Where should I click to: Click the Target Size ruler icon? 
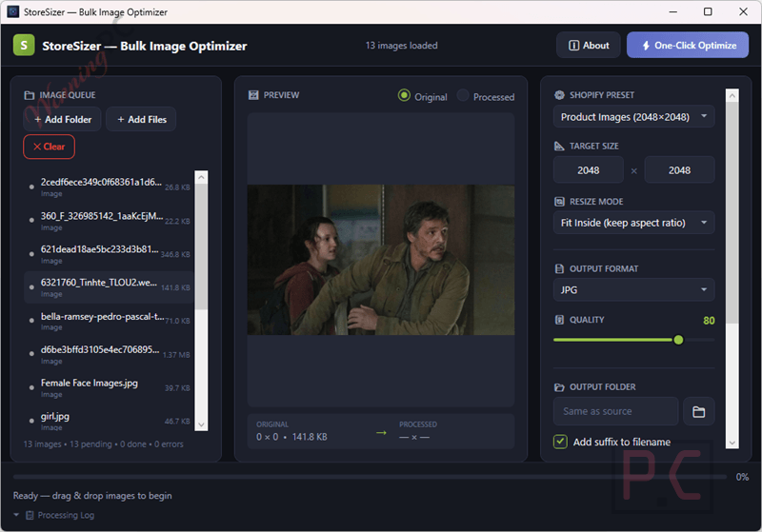(x=559, y=147)
